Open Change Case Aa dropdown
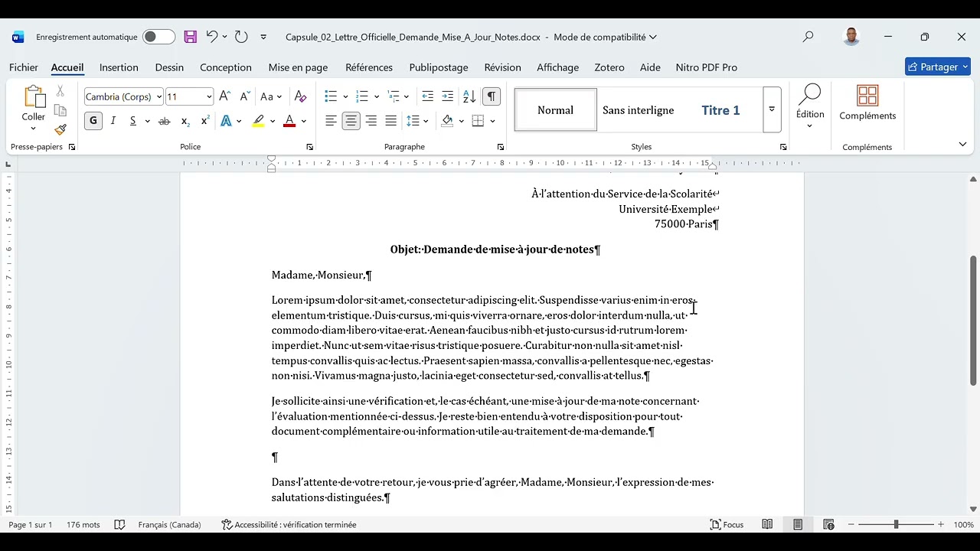980x551 pixels. (x=271, y=96)
